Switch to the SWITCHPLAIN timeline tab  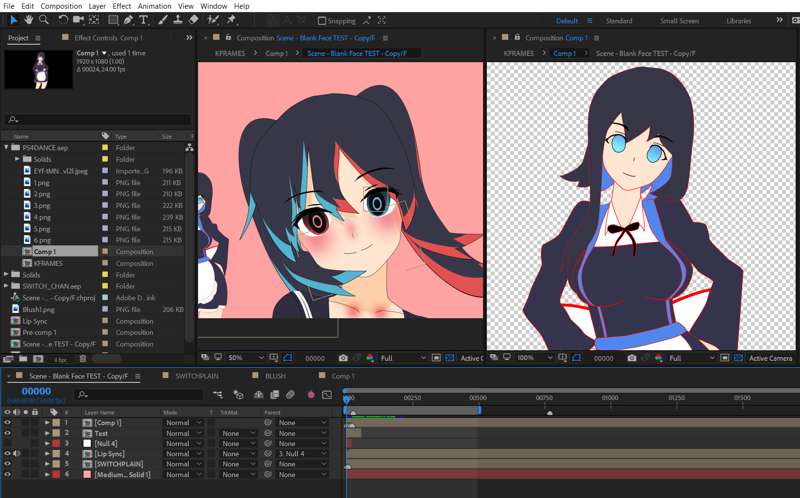tap(197, 376)
